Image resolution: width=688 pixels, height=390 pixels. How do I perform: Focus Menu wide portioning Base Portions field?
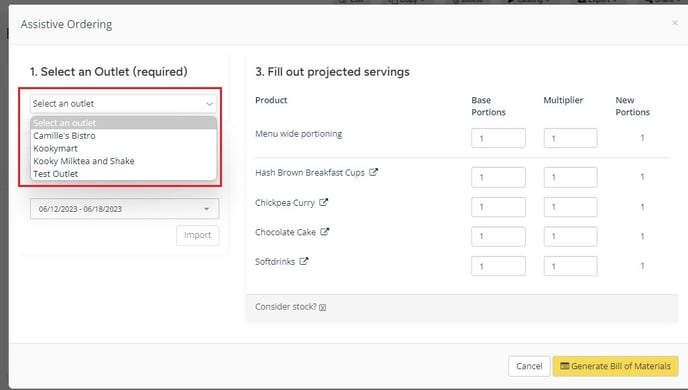pos(498,138)
